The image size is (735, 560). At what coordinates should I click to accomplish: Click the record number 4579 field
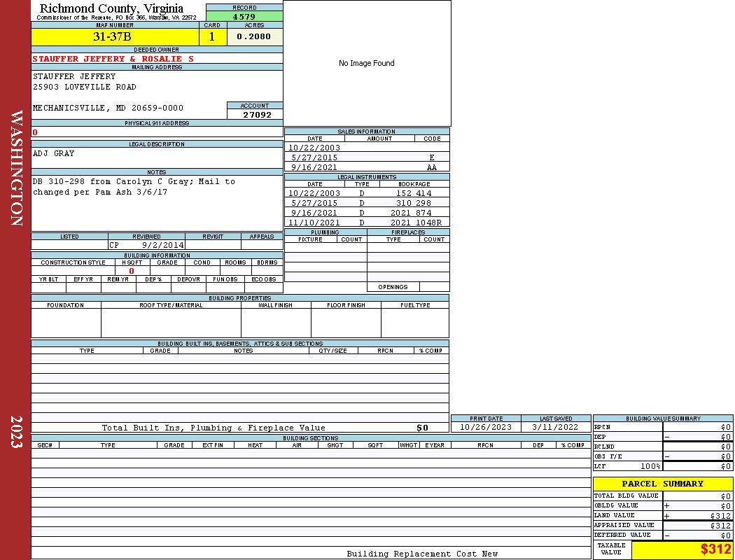point(244,17)
